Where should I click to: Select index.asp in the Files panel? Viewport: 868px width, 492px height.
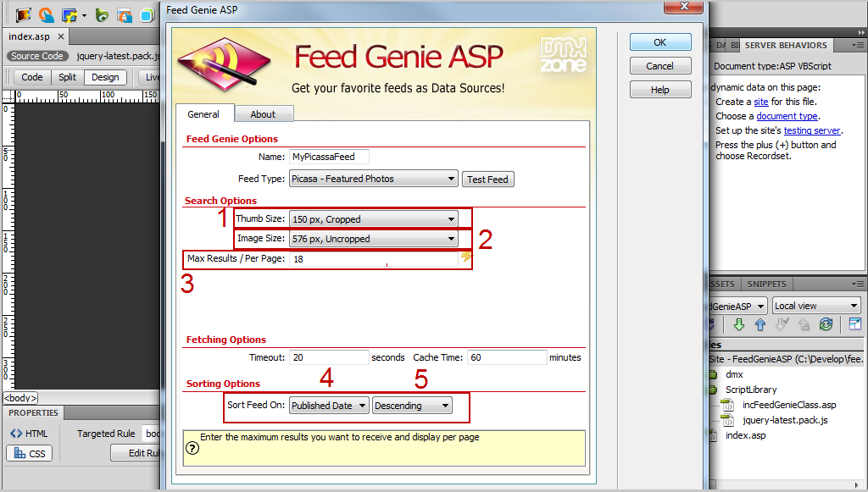click(x=746, y=435)
